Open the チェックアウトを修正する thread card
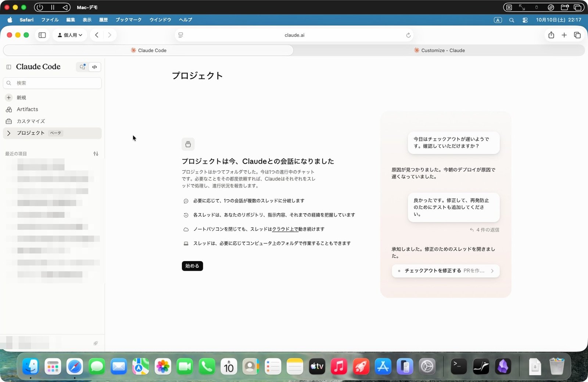 tap(445, 271)
